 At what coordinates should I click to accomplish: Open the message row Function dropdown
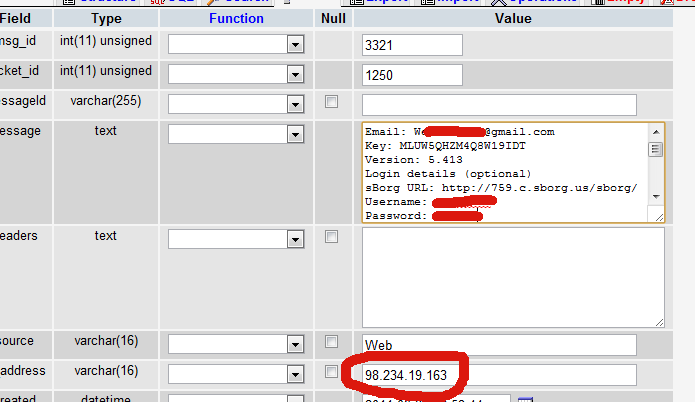[x=294, y=134]
